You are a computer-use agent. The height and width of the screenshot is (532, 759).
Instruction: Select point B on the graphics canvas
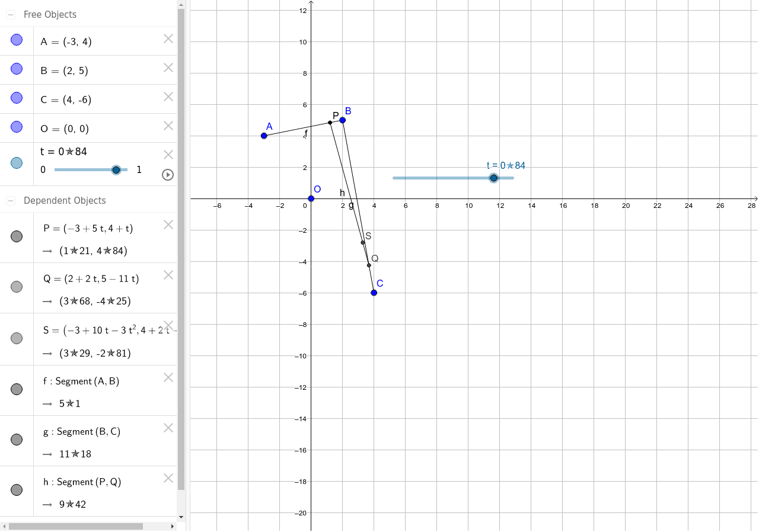coord(342,120)
